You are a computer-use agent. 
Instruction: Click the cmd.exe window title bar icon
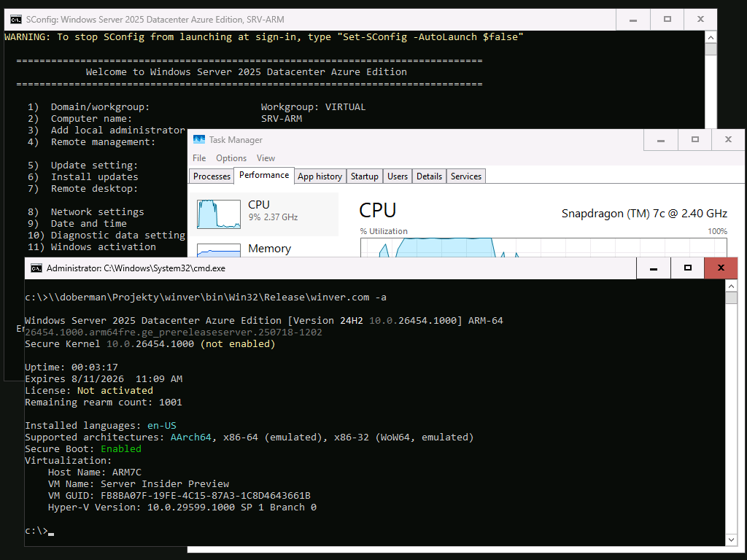[36, 268]
